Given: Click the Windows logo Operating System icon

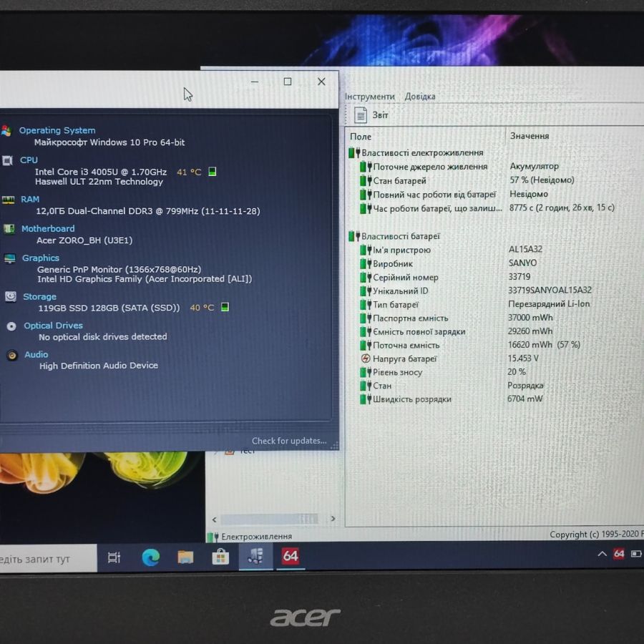Looking at the screenshot, I should click(6, 131).
